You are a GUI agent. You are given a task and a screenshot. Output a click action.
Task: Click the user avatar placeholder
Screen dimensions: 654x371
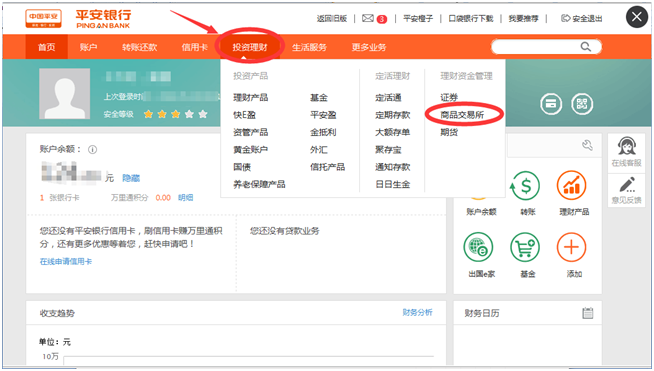pyautogui.click(x=65, y=93)
